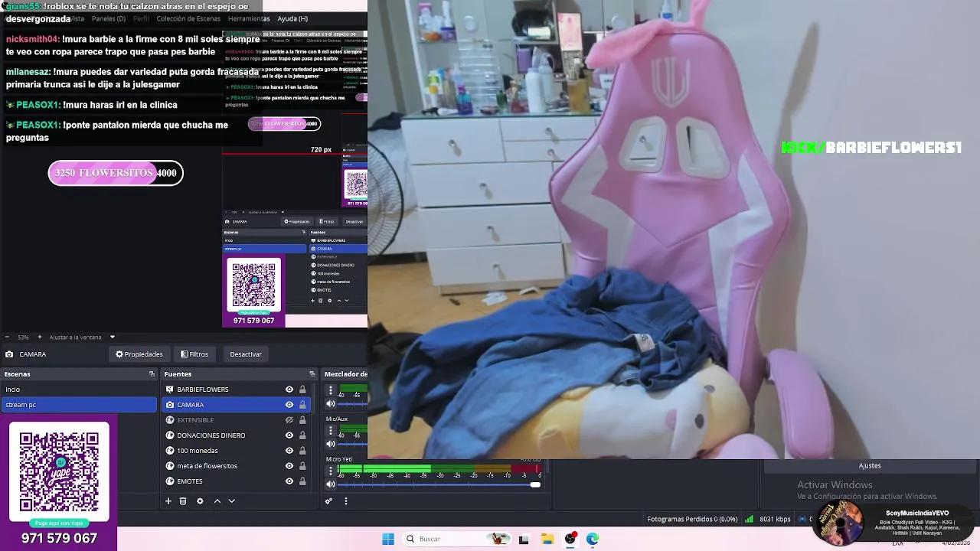This screenshot has width=980, height=551.
Task: Open the Ayuda (H) menu
Action: click(x=292, y=18)
